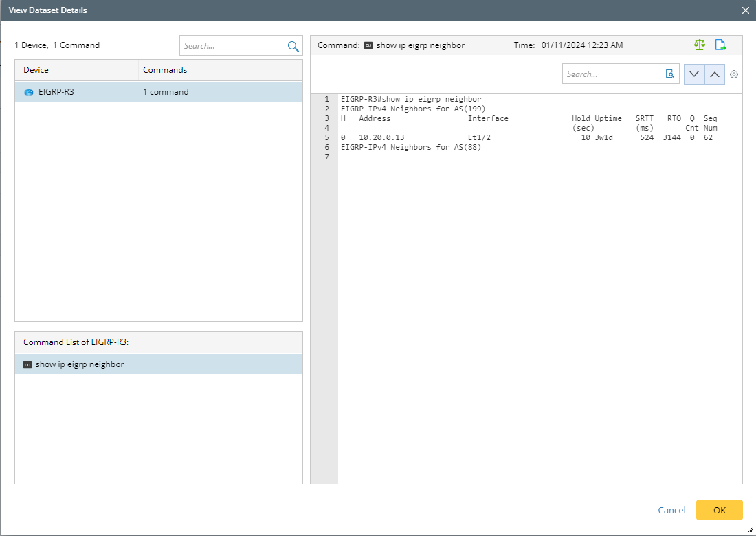The height and width of the screenshot is (536, 756).
Task: Click the export output icon
Action: point(720,45)
